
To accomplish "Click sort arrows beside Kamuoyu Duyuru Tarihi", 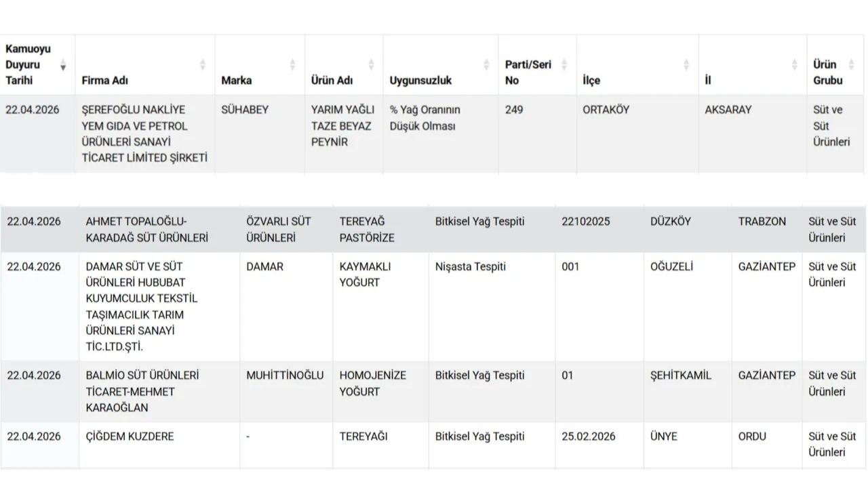I will 63,65.
